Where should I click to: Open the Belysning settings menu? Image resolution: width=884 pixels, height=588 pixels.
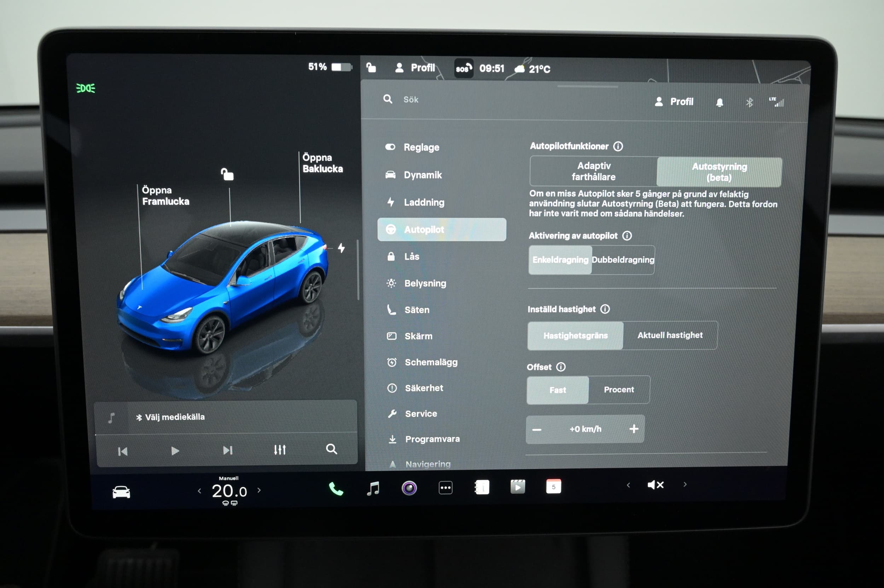coord(417,283)
